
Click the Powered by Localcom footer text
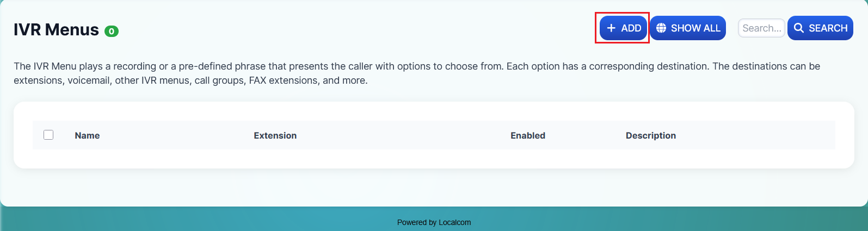pos(434,222)
